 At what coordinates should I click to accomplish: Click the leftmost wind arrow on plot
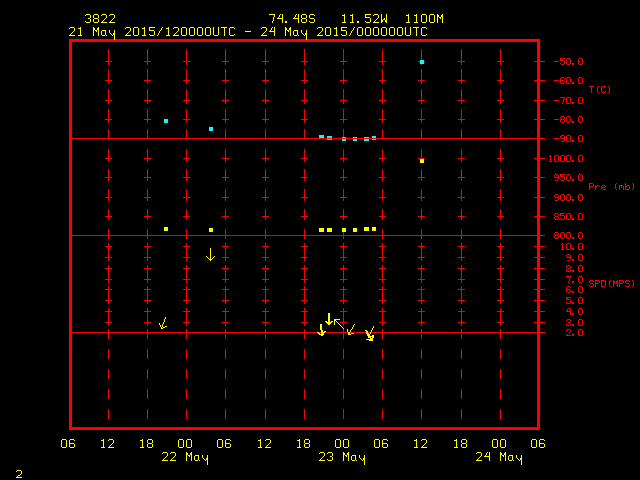point(163,323)
